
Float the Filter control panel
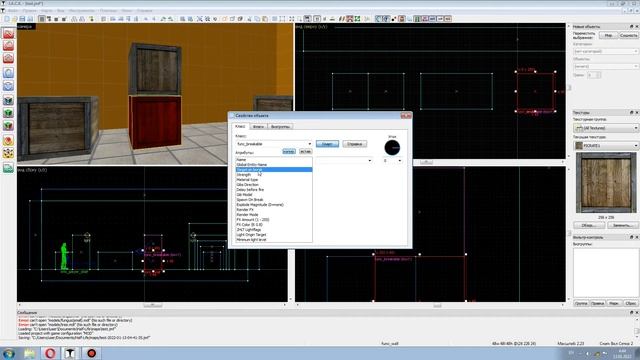(x=631, y=237)
